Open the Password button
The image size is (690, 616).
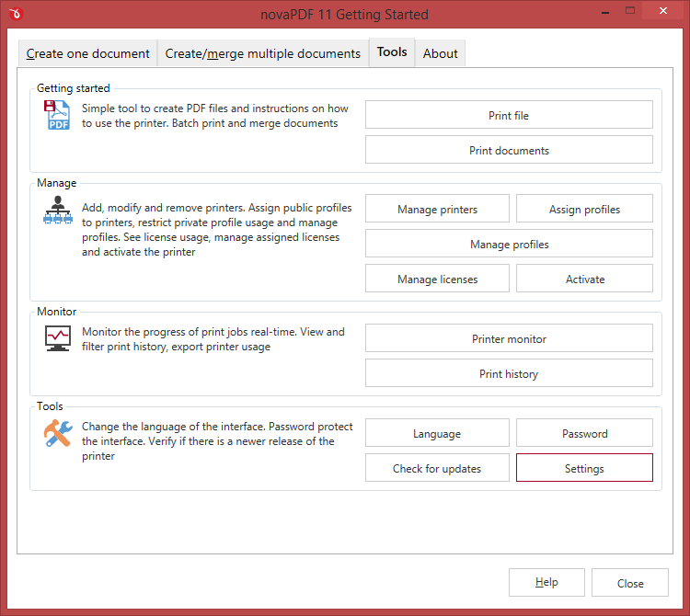click(584, 433)
